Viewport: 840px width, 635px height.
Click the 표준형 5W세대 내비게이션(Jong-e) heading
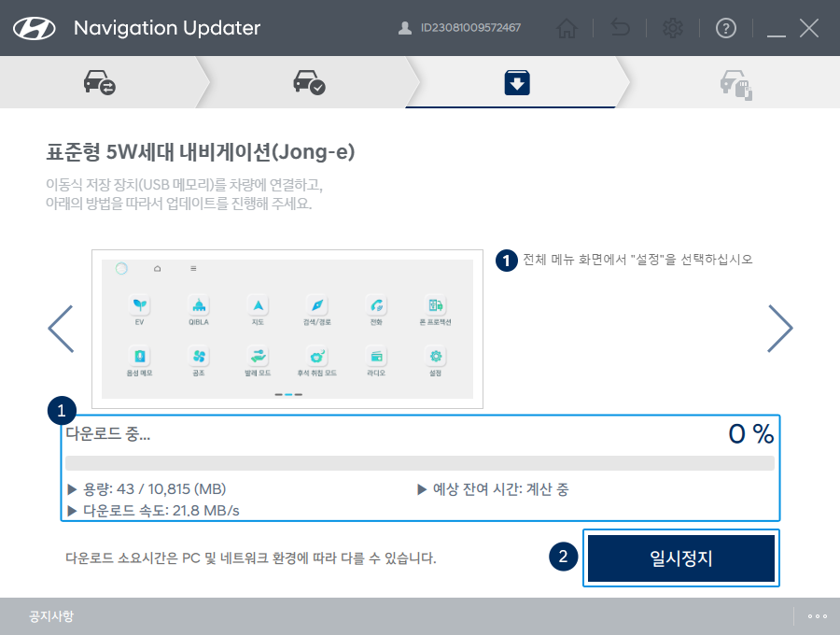pyautogui.click(x=201, y=152)
